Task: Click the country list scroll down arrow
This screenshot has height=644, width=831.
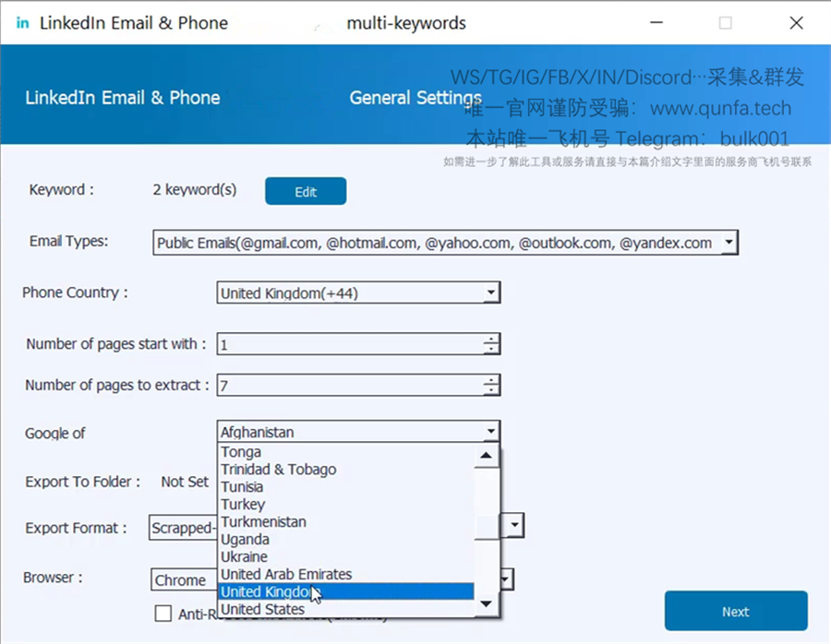Action: click(x=486, y=603)
